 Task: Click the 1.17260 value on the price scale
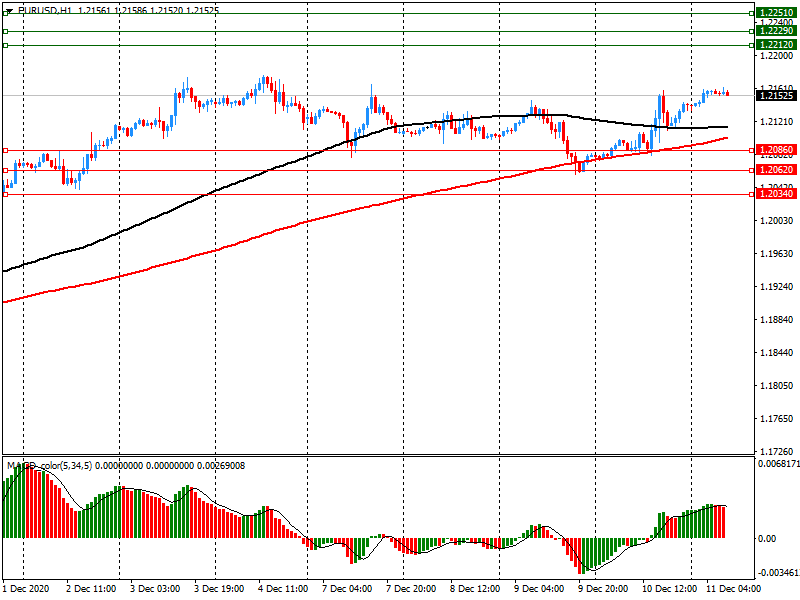tap(777, 452)
